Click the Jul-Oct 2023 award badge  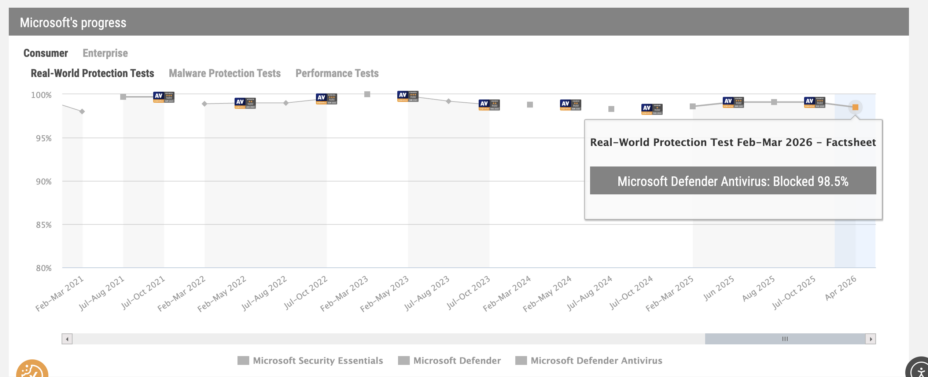pos(489,105)
